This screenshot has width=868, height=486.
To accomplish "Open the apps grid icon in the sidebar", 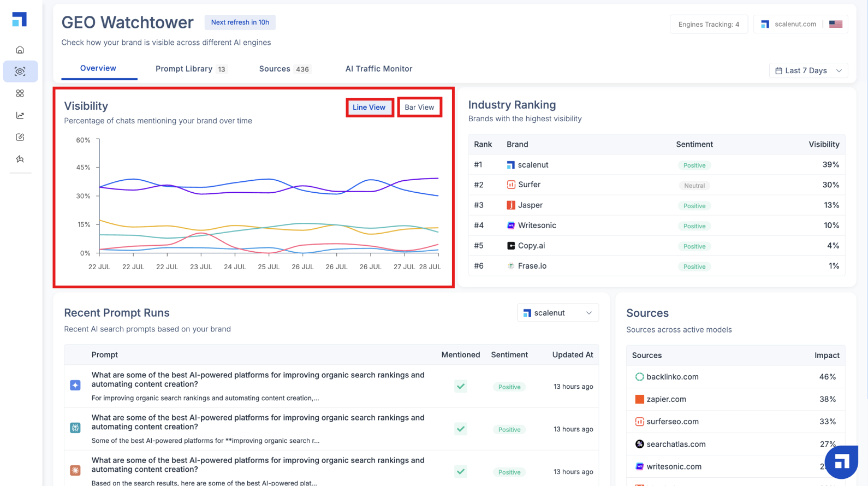I will coord(20,93).
